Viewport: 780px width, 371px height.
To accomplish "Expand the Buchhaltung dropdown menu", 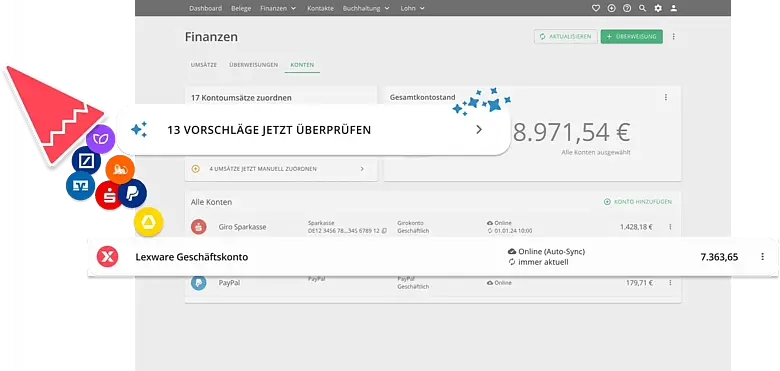I will pos(367,8).
